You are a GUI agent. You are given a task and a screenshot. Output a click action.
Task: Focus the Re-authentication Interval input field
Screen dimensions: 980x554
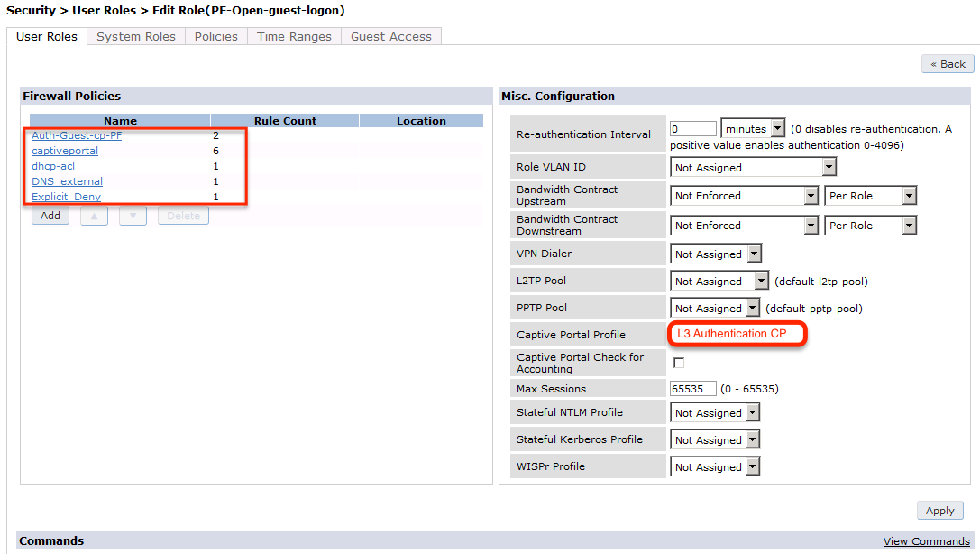pos(693,129)
